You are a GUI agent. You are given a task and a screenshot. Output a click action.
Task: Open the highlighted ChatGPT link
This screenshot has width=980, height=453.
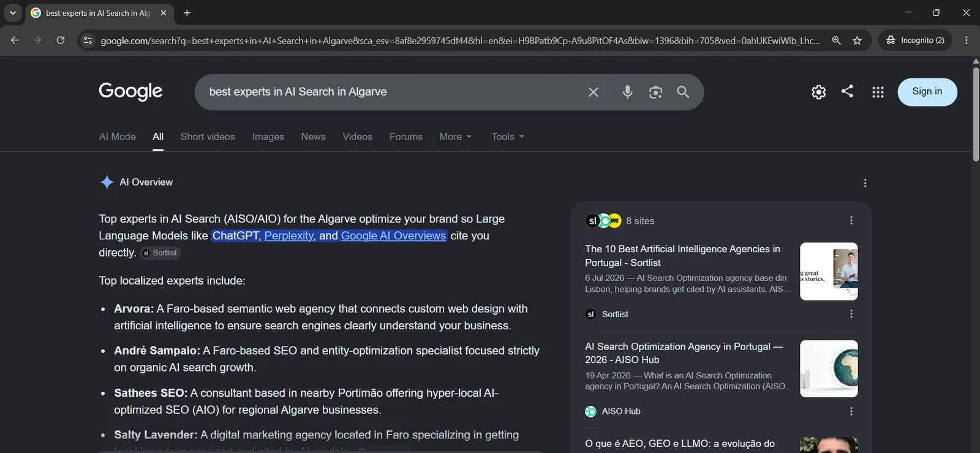[236, 236]
